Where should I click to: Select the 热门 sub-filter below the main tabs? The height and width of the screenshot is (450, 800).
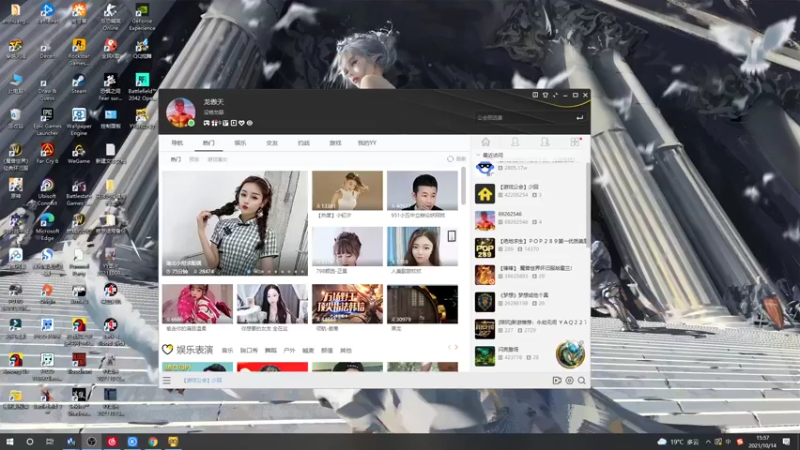[176, 159]
